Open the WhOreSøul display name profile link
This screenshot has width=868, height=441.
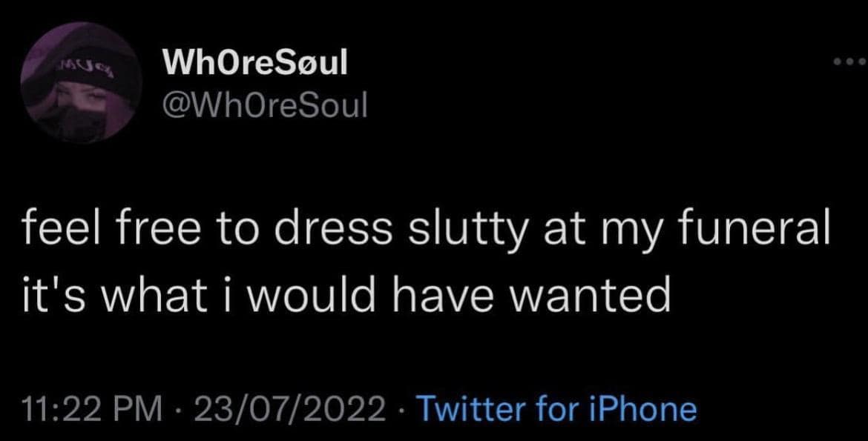[x=254, y=64]
